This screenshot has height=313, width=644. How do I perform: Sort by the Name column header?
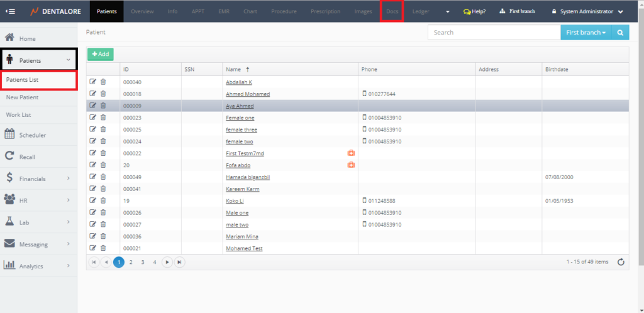pos(233,69)
